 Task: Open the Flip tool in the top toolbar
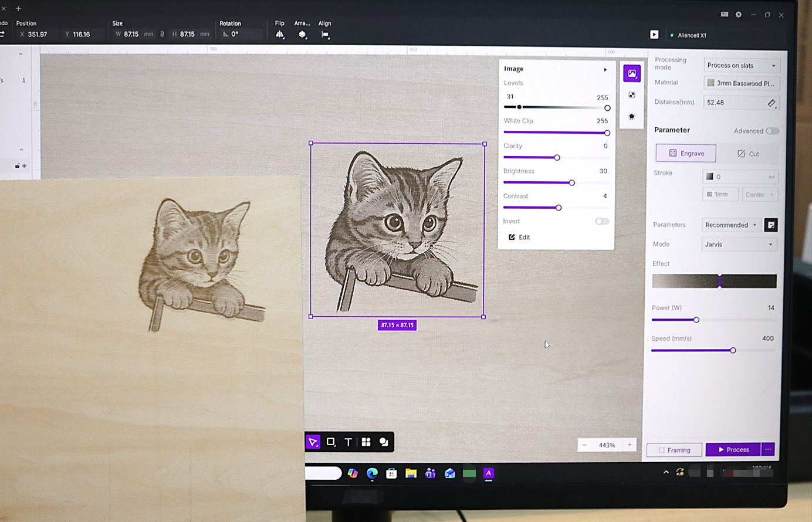pyautogui.click(x=280, y=35)
